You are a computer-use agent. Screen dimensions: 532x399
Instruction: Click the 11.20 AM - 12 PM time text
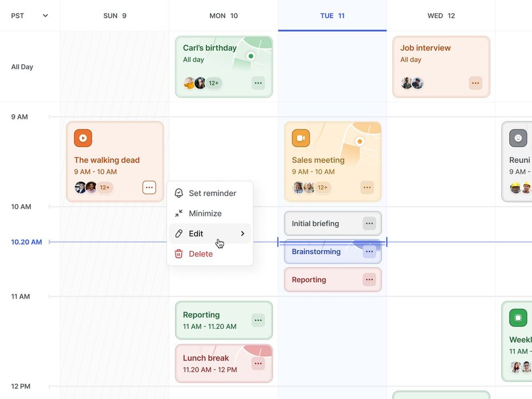point(210,370)
